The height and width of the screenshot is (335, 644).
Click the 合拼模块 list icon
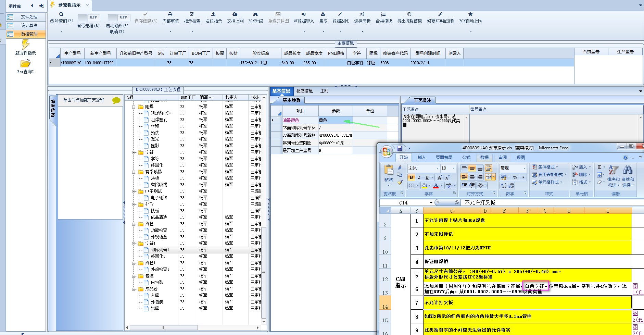[x=383, y=14]
